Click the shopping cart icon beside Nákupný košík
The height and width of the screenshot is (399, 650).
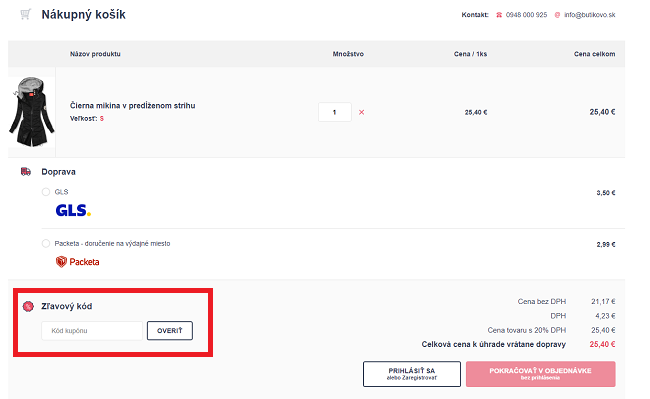(x=25, y=15)
